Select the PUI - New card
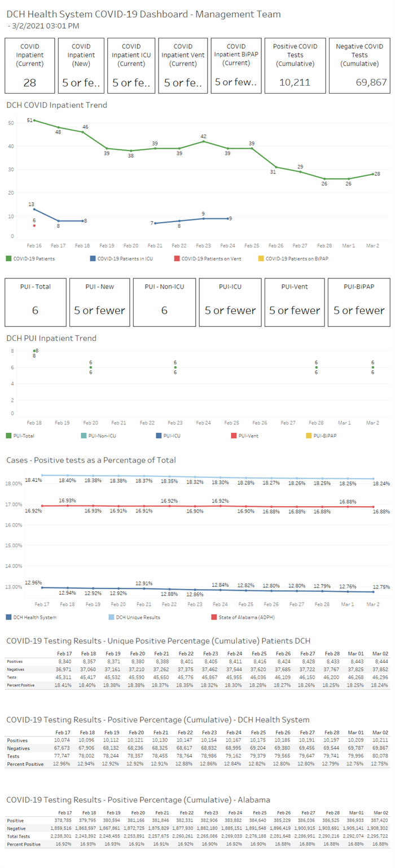 pyautogui.click(x=99, y=302)
